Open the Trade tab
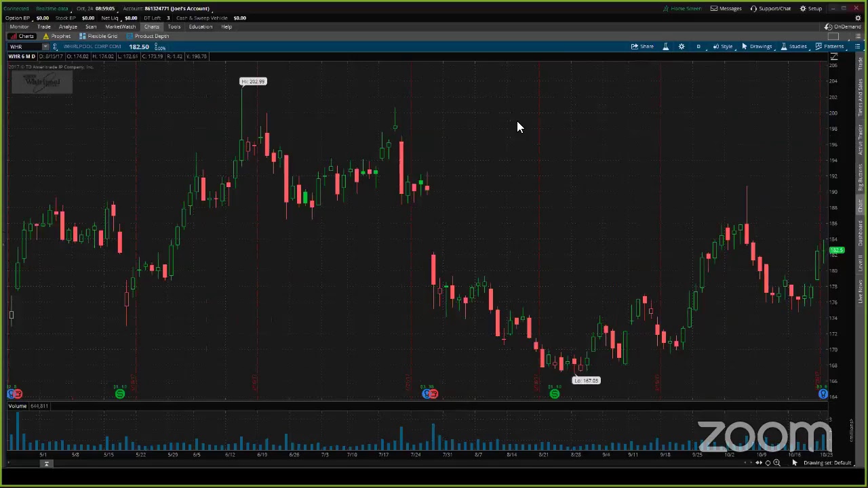The image size is (868, 488). [x=43, y=26]
